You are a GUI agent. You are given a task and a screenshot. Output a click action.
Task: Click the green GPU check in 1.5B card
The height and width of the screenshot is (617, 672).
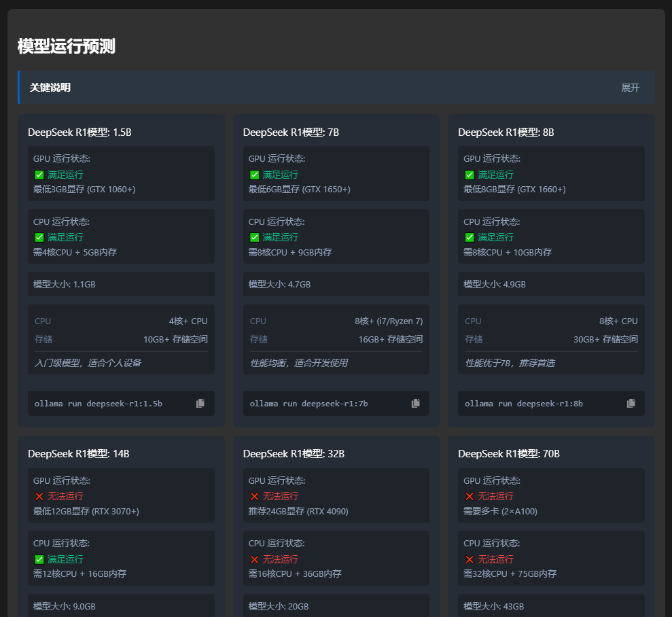(x=39, y=175)
